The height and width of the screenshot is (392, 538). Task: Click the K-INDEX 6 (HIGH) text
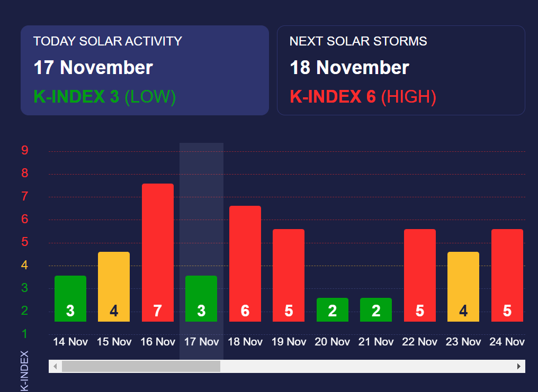(x=363, y=97)
